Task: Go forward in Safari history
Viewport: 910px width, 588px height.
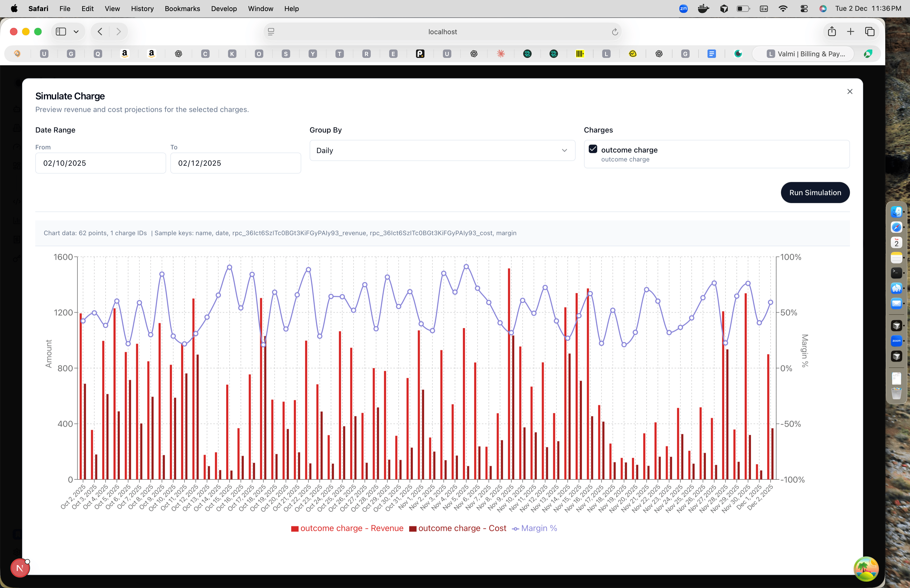Action: (118, 32)
